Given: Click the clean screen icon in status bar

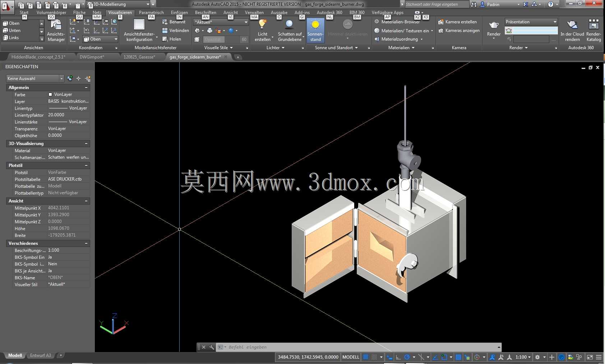Looking at the screenshot, I should click(590, 357).
